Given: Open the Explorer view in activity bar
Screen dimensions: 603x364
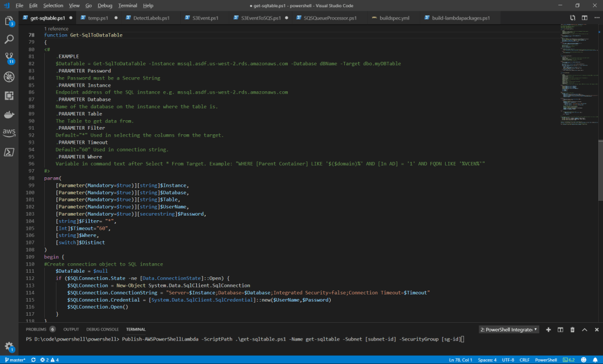Looking at the screenshot, I should [x=9, y=21].
